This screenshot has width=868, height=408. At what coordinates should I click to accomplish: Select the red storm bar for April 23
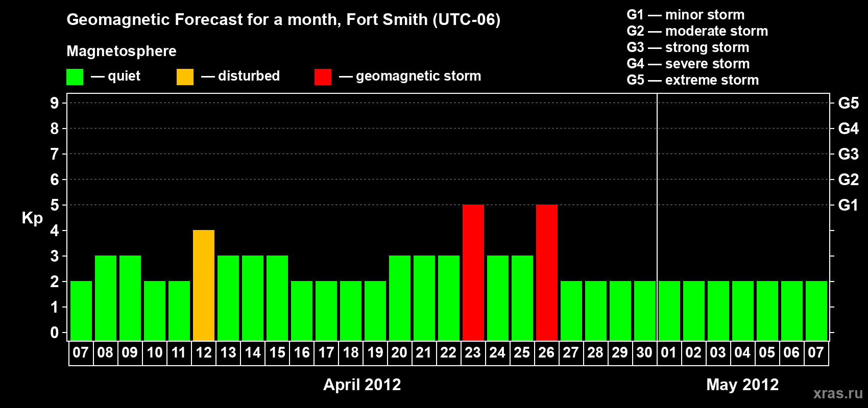click(473, 273)
